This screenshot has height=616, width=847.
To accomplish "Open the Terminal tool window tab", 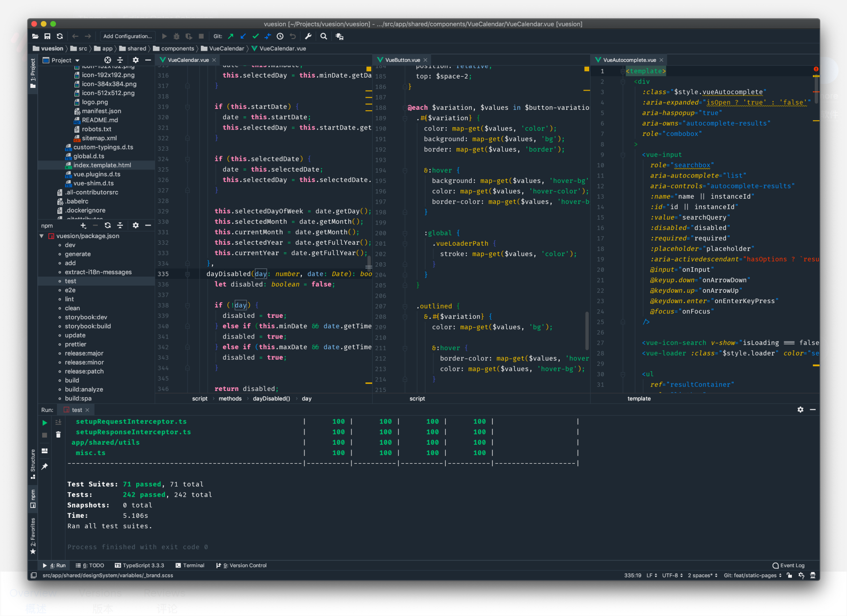I will coord(190,565).
